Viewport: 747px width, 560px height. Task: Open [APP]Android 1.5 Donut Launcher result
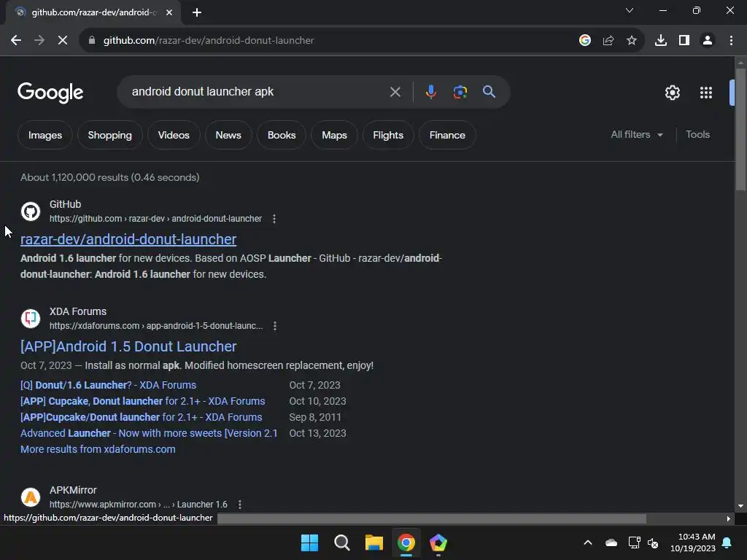pos(128,346)
